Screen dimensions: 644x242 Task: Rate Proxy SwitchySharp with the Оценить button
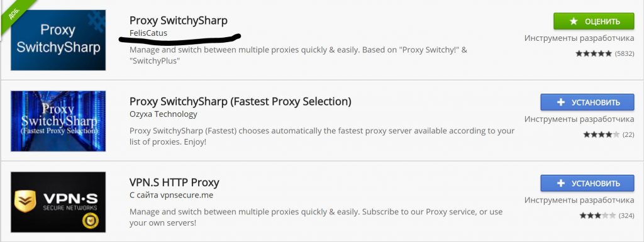[x=594, y=21]
